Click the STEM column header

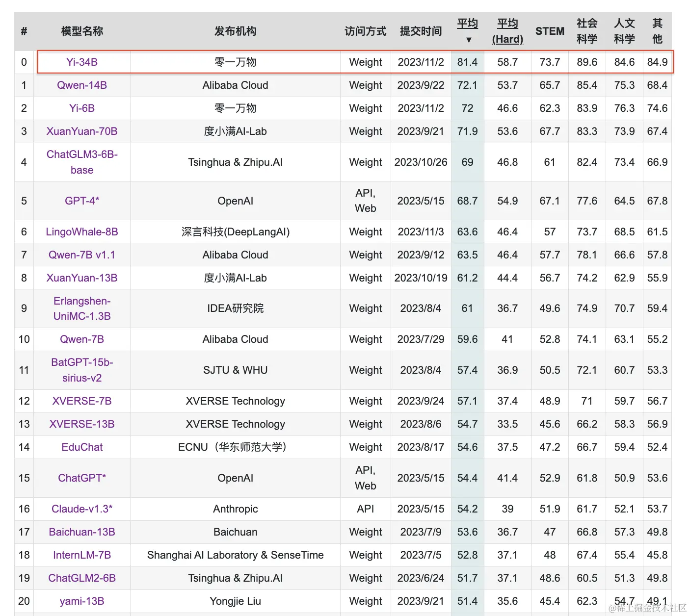(550, 31)
